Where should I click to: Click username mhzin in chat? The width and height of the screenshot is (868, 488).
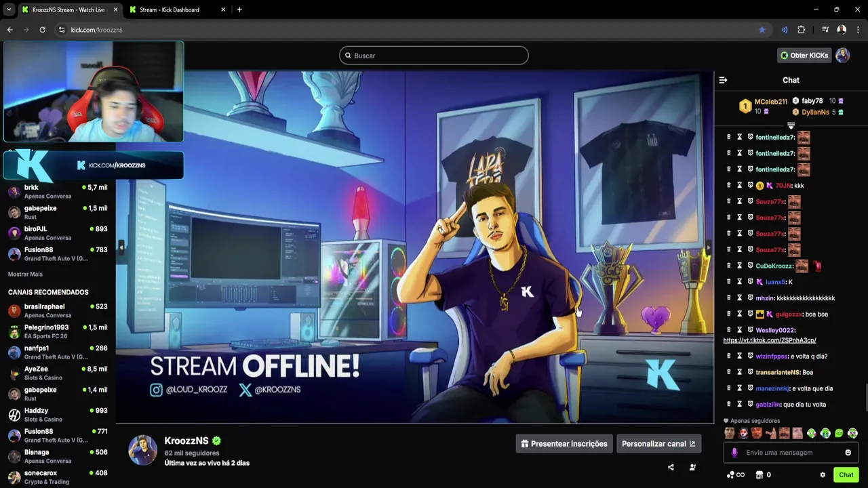(764, 298)
